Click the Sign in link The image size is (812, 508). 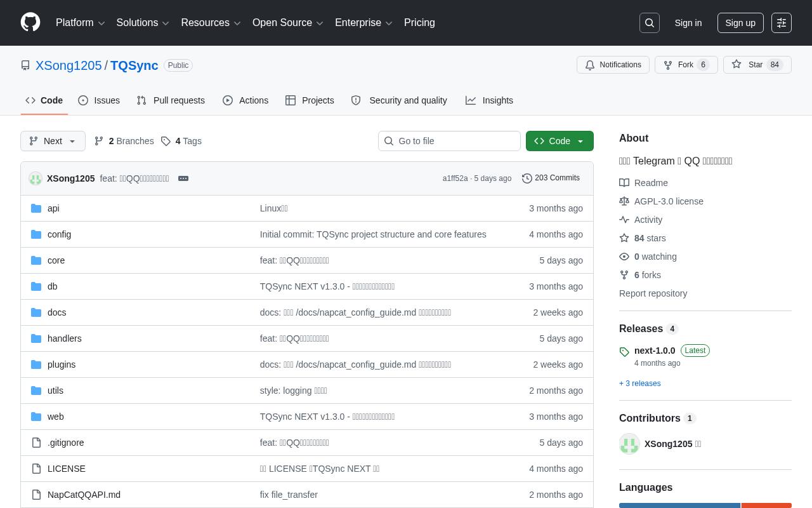(x=688, y=23)
